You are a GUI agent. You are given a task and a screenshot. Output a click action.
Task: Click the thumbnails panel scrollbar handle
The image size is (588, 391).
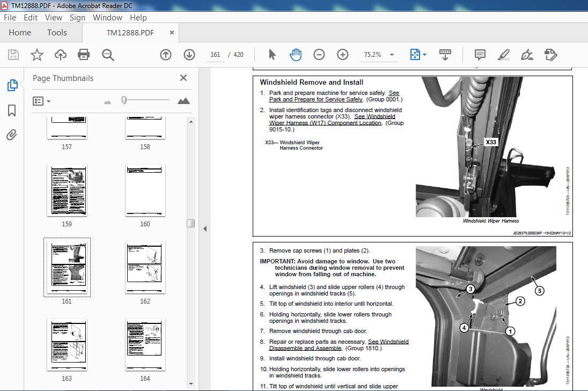tap(191, 224)
